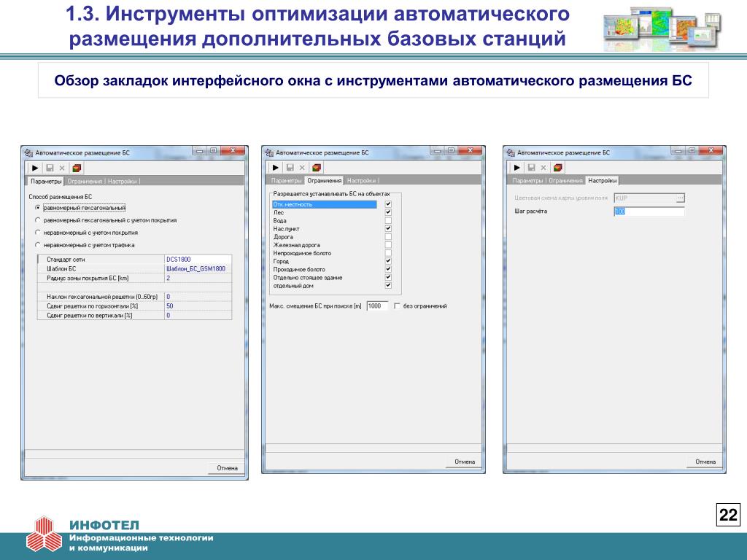
Task: Run play icon in middle window
Action: tap(275, 168)
